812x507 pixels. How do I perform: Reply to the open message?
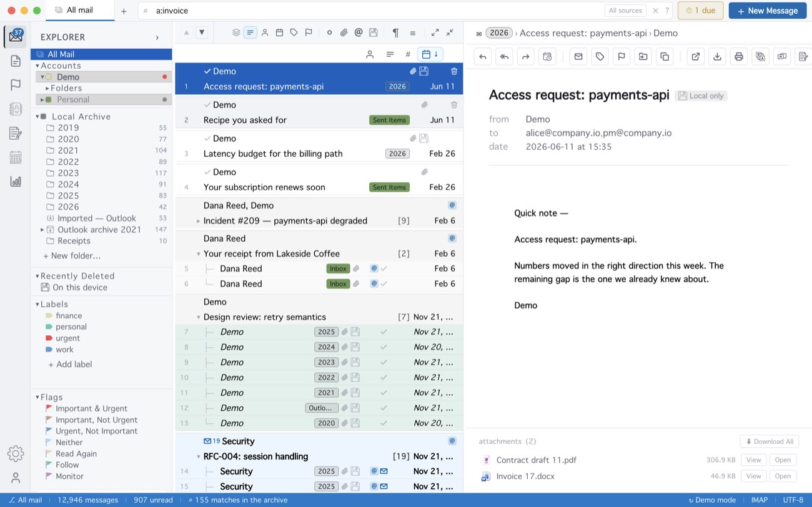pos(483,57)
